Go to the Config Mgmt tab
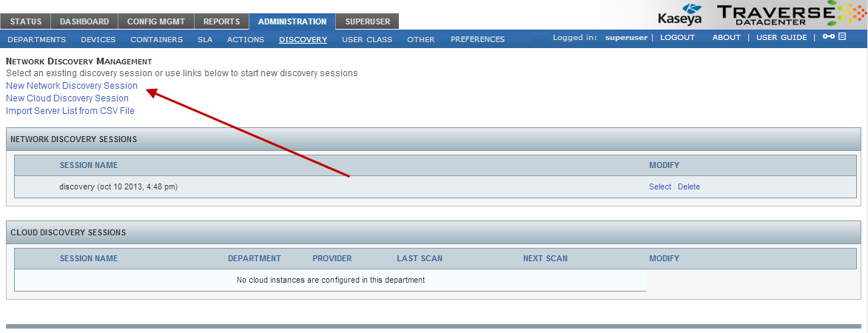Screen dimensions: 868x333 155,21
